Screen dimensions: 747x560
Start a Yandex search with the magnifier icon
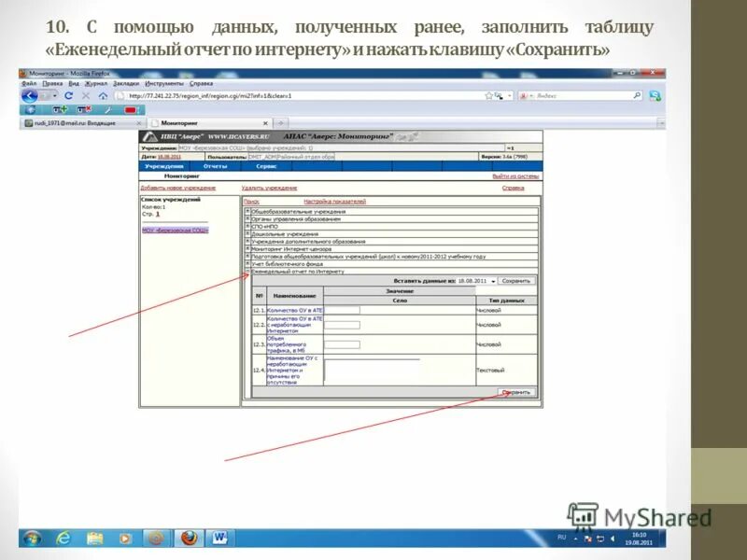637,94
